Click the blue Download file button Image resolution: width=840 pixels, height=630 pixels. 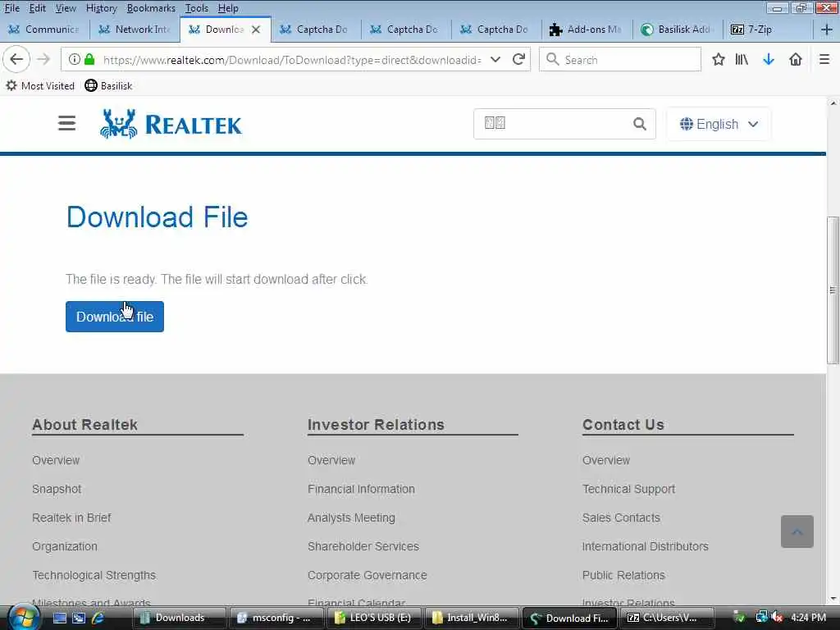115,317
